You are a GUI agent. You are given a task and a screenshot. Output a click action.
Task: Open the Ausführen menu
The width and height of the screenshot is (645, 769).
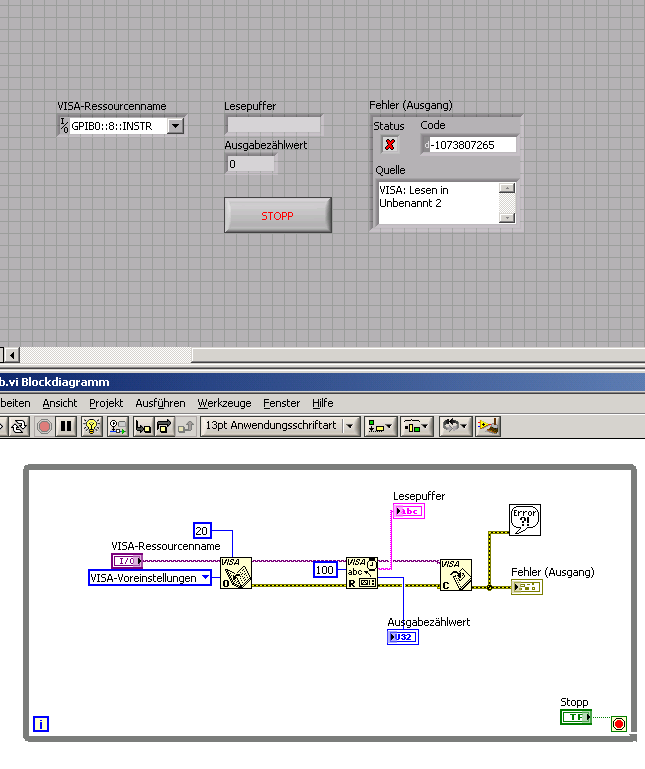click(x=160, y=403)
